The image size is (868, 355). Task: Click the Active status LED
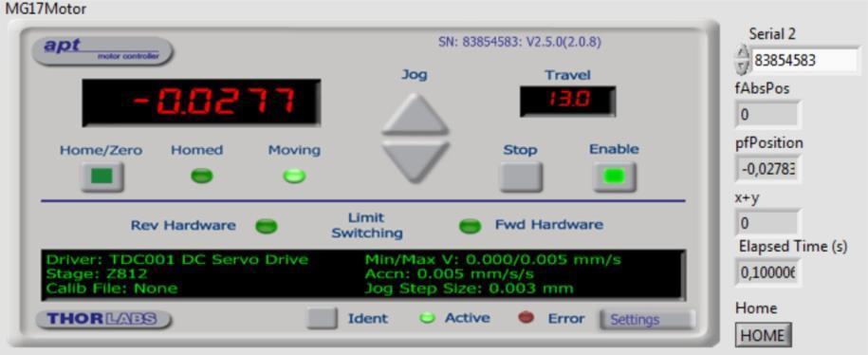coord(427,318)
